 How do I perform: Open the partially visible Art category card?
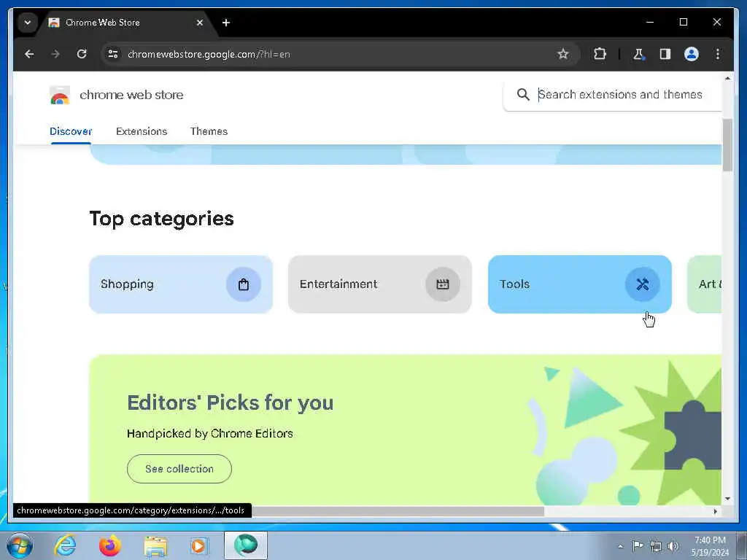pyautogui.click(x=705, y=284)
